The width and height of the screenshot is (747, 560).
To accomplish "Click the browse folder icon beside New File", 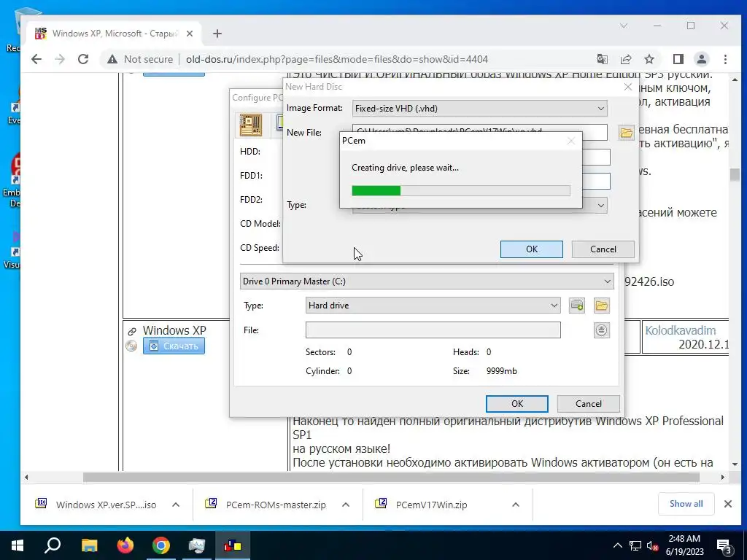I will 626,133.
